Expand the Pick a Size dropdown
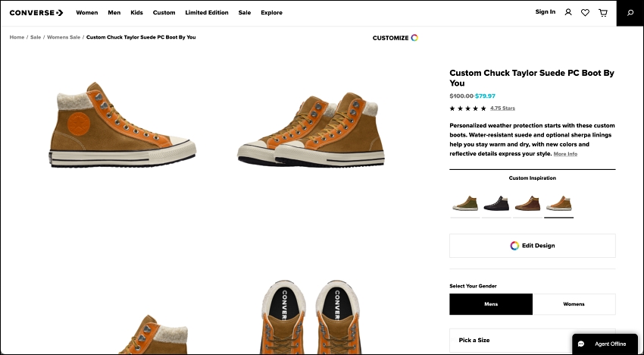This screenshot has width=644, height=355. pos(533,340)
